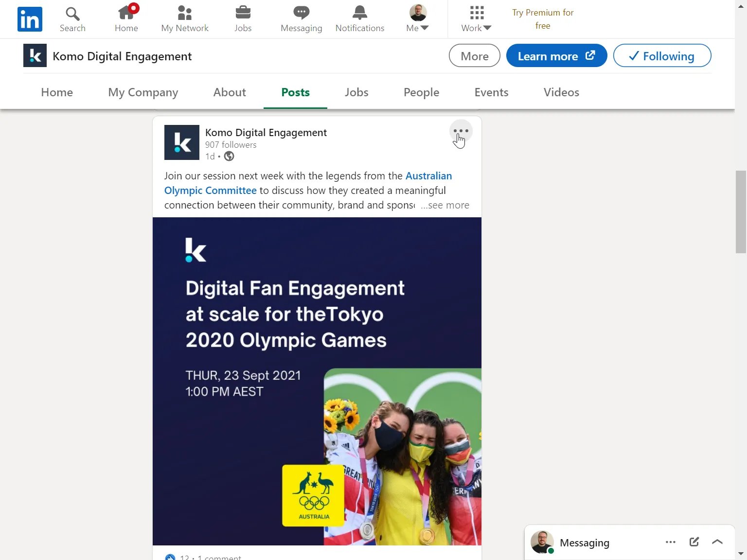Viewport: 747px width, 560px height.
Task: Click the LinkedIn logo icon
Action: click(30, 19)
